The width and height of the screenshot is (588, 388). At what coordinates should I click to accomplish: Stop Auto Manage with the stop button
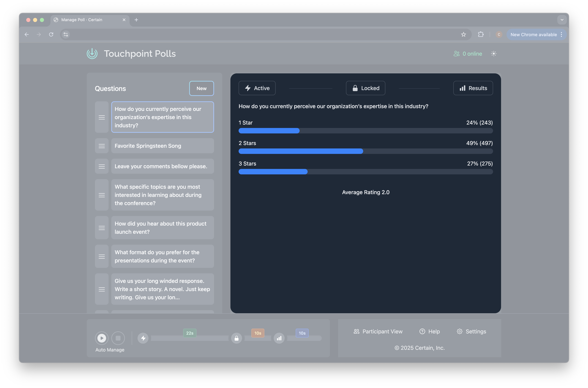coord(118,338)
